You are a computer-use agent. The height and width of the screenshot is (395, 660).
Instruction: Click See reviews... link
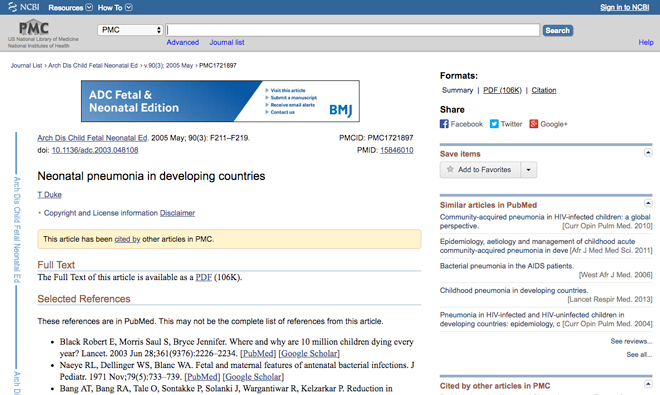(631, 341)
